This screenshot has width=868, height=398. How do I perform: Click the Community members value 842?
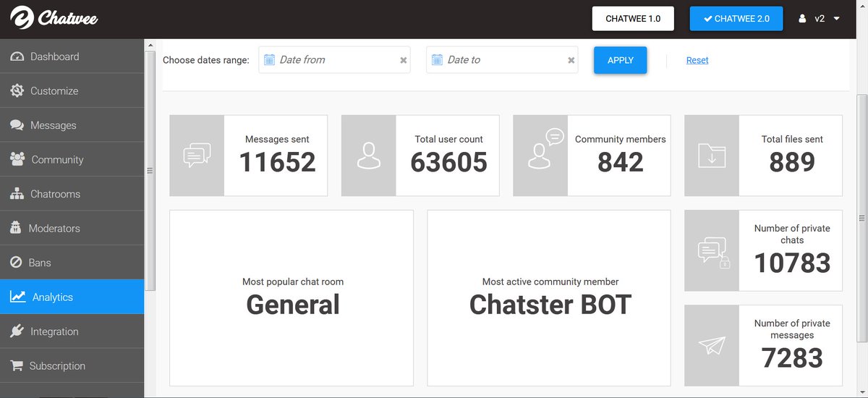tap(621, 162)
